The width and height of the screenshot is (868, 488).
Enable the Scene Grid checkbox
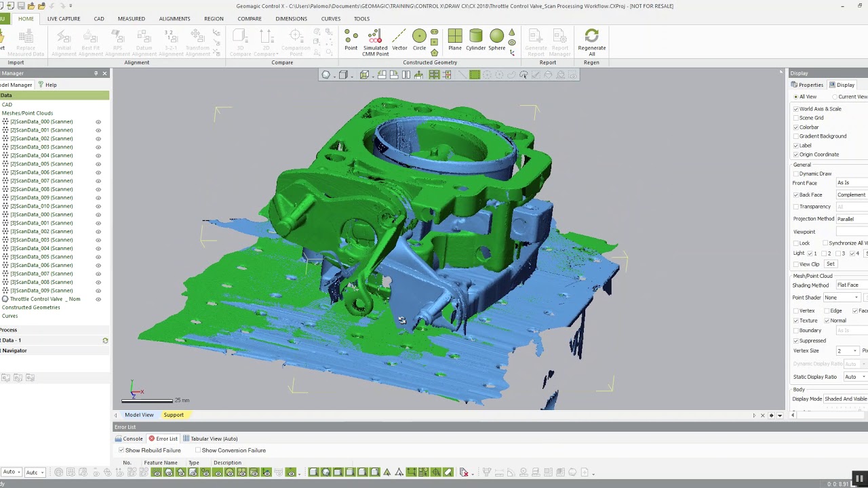tap(796, 118)
